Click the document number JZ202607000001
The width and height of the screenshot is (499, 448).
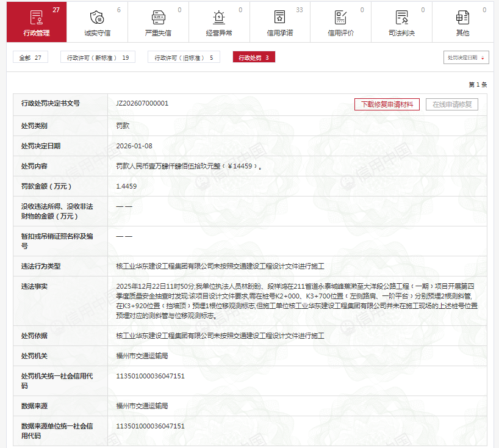tap(142, 104)
